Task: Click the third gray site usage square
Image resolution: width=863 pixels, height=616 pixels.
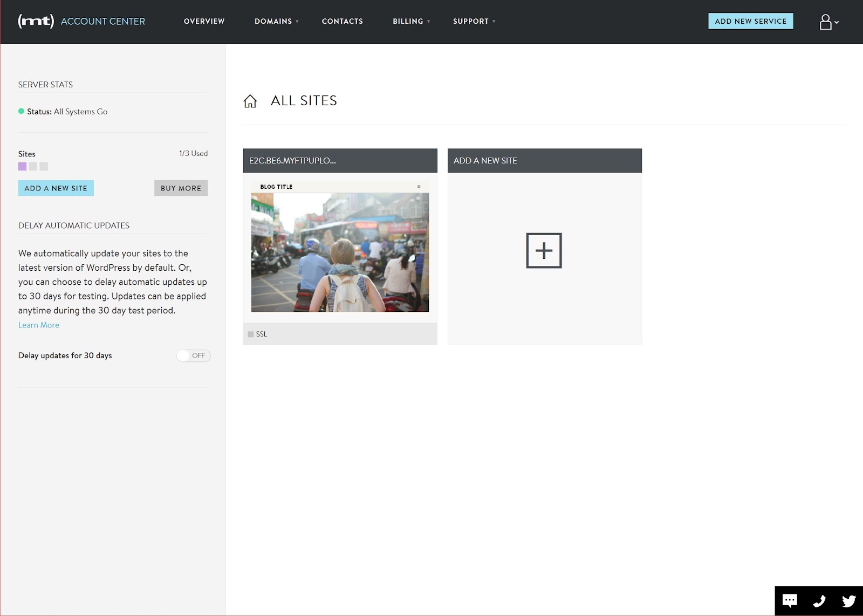Action: (44, 167)
